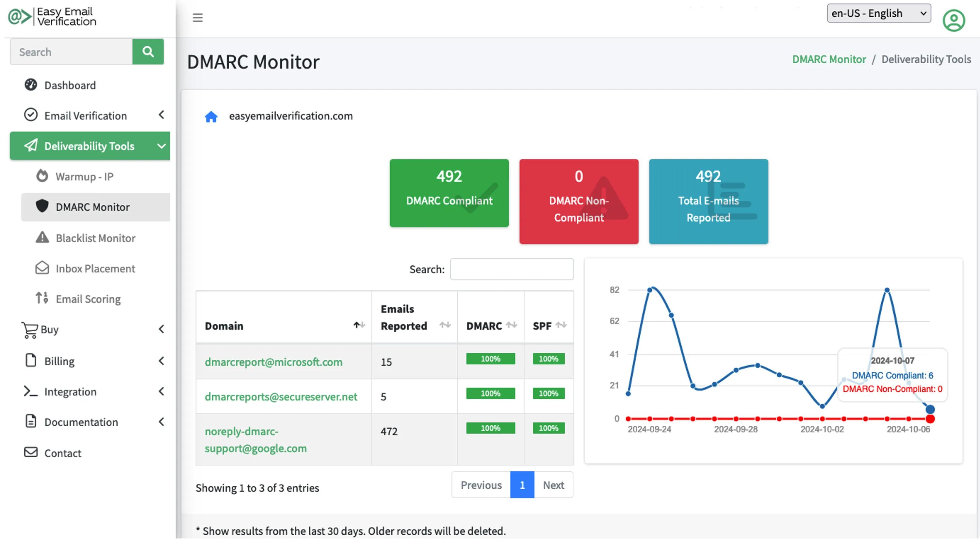Click the large blue chart point for 2024-10-07

click(x=930, y=410)
